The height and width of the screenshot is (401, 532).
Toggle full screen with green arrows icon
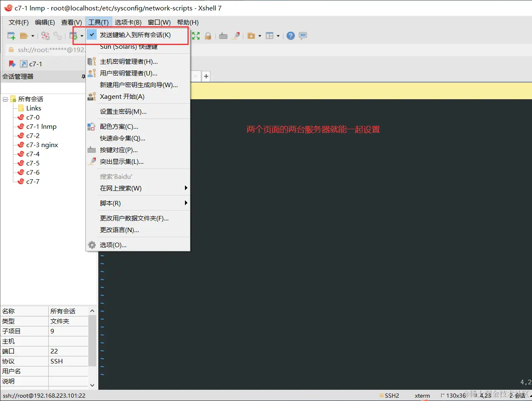[x=195, y=36]
